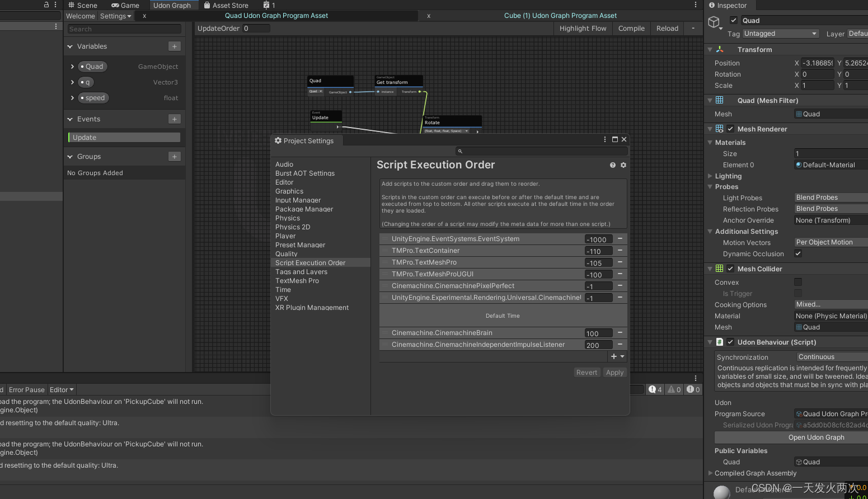The height and width of the screenshot is (499, 868).
Task: Remove UnityEngine.EventSystems.EventSystem with its minus icon
Action: 620,238
